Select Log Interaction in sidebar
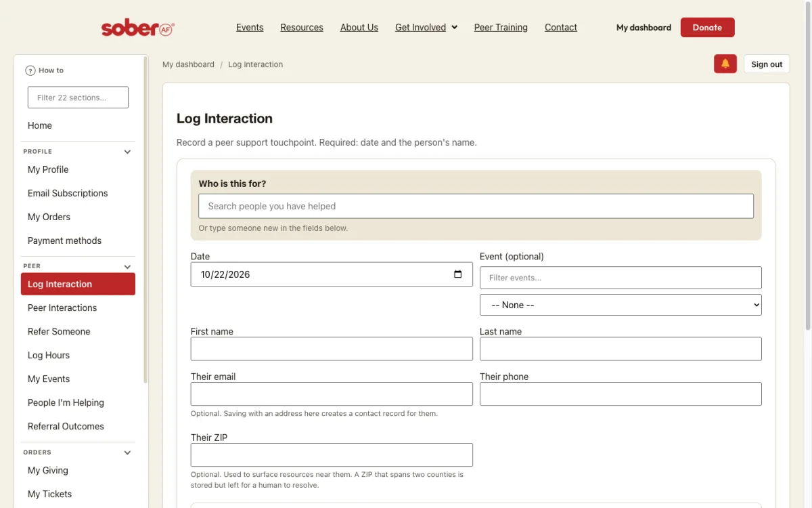This screenshot has height=508, width=812. point(78,284)
